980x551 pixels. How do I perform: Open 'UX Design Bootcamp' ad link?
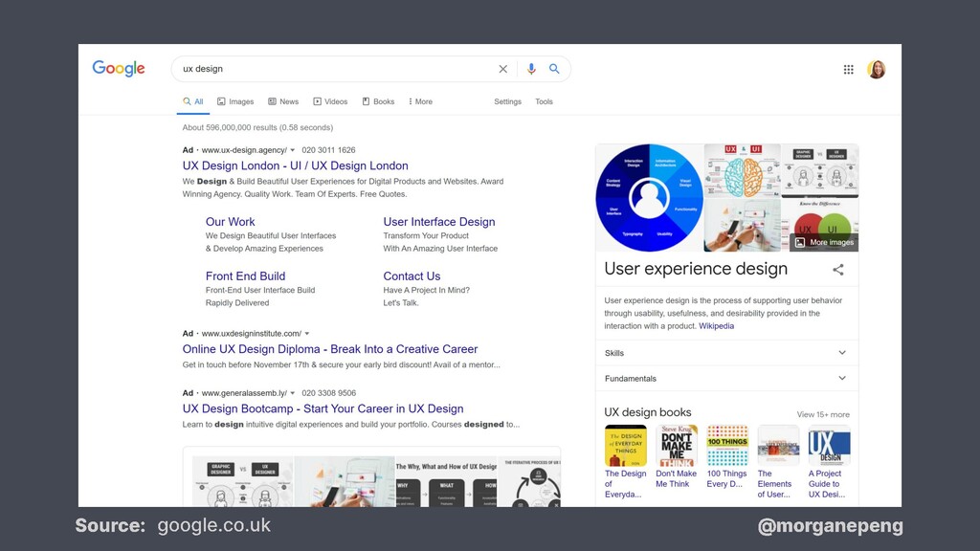click(323, 408)
